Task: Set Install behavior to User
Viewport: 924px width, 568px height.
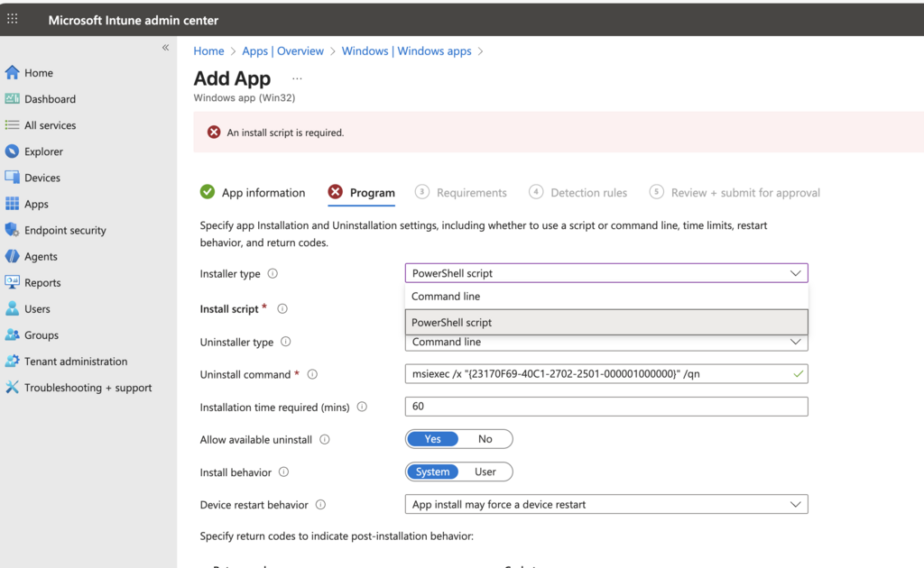Action: click(485, 472)
